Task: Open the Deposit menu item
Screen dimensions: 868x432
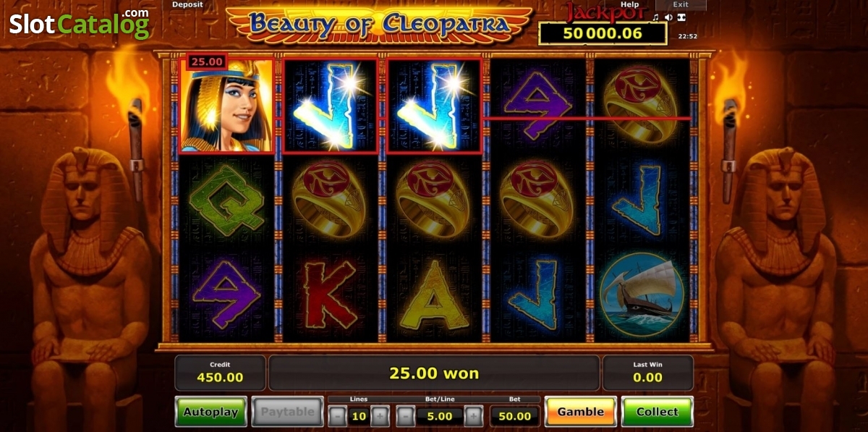Action: tap(187, 4)
